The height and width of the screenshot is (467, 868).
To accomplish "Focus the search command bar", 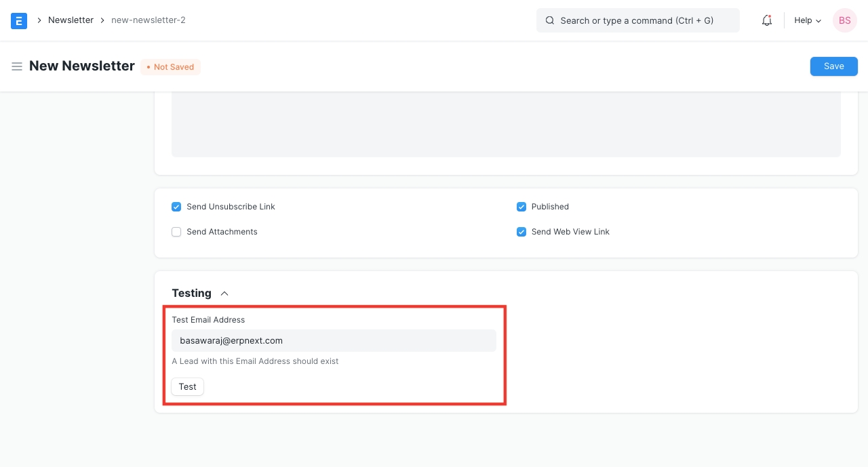I will point(637,20).
